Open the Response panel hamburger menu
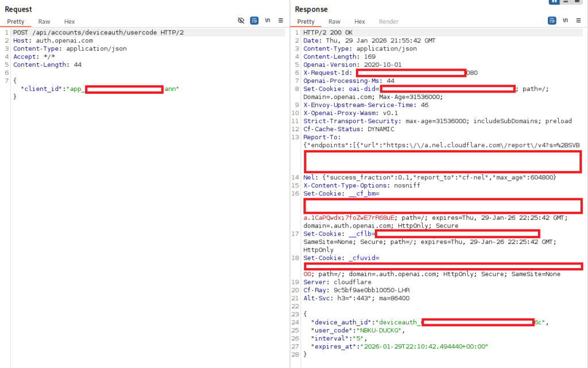 pyautogui.click(x=578, y=20)
